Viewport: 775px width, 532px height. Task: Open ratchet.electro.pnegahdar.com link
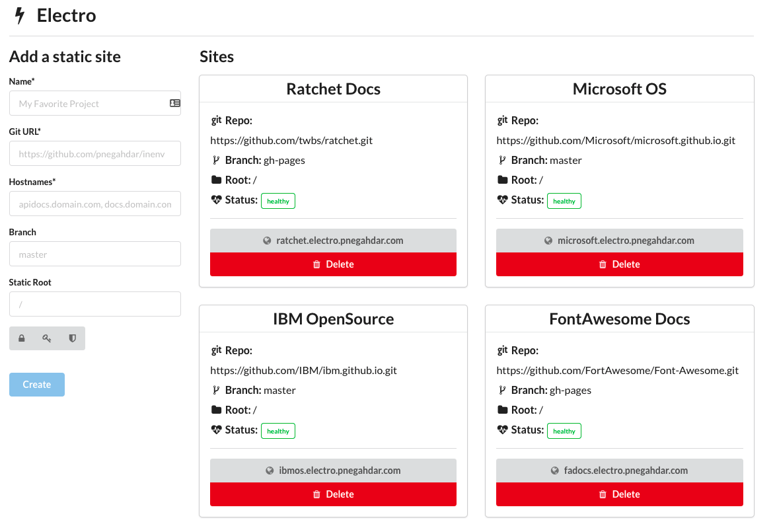(x=333, y=241)
